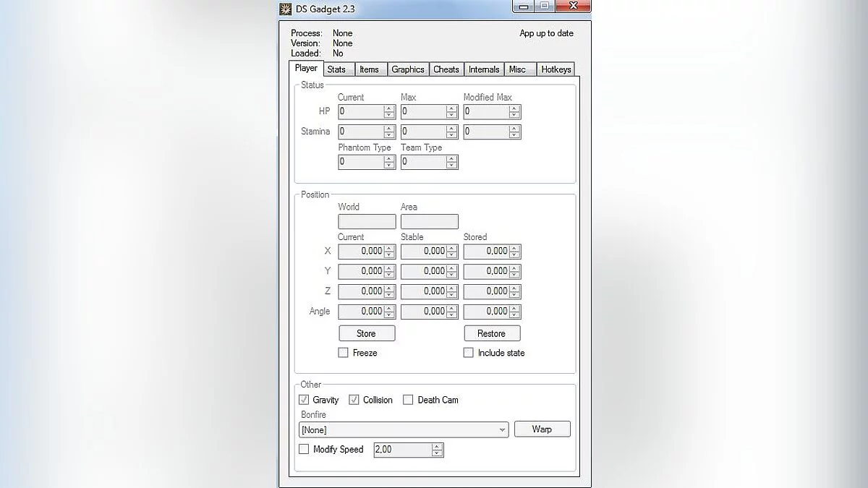Increase Current HP with up arrow
The image size is (868, 488).
coord(389,108)
